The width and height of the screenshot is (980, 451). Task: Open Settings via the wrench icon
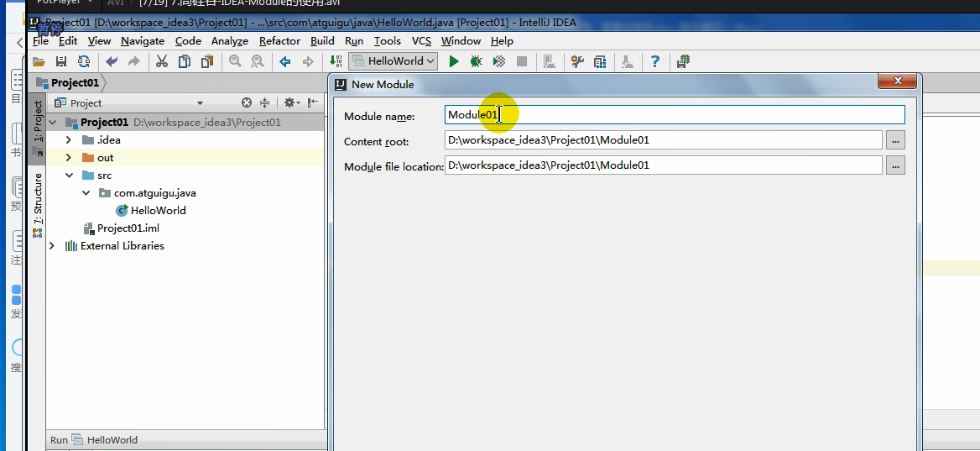pos(577,61)
